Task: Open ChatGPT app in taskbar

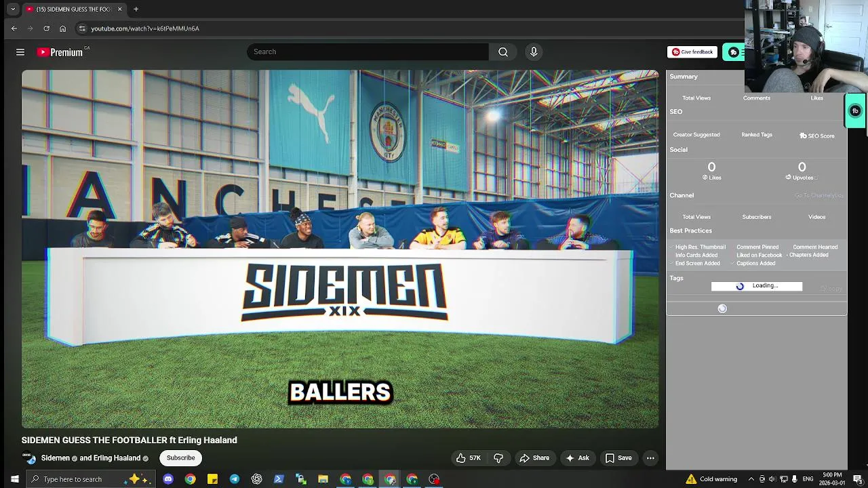Action: pos(257,479)
